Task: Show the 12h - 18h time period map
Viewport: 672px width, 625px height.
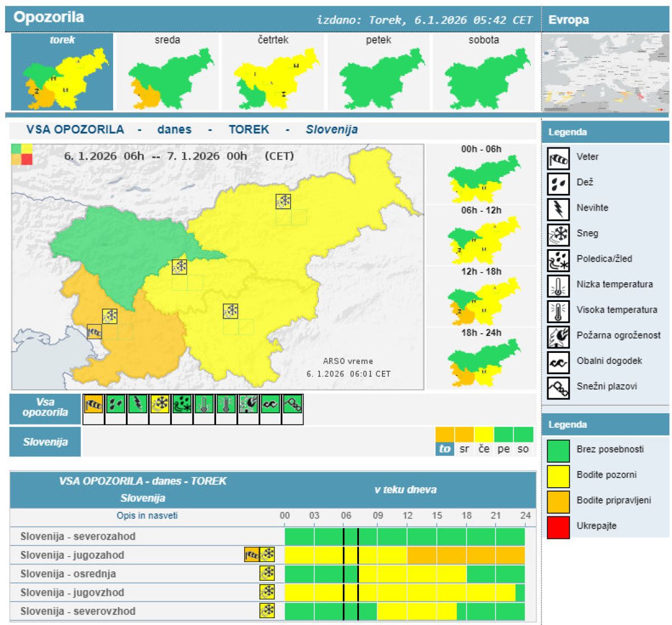Action: click(482, 297)
